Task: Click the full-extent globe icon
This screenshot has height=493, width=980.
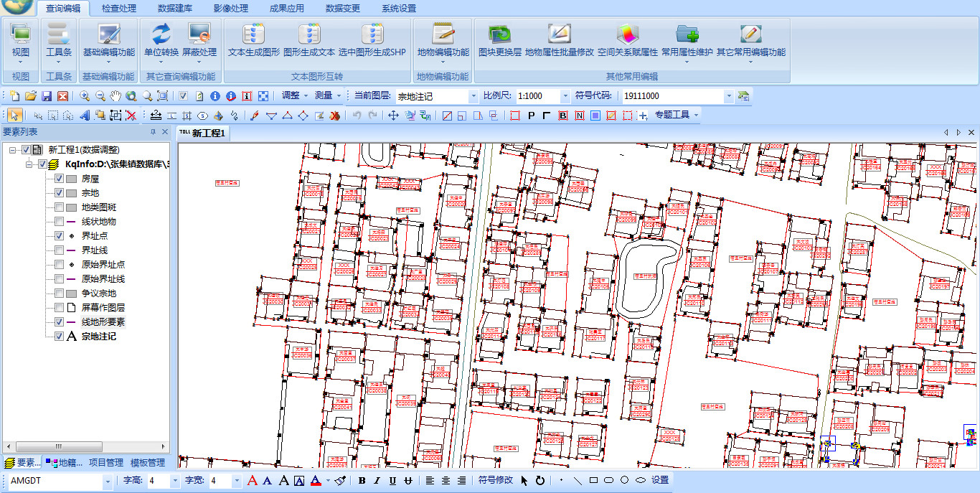Action: 131,96
